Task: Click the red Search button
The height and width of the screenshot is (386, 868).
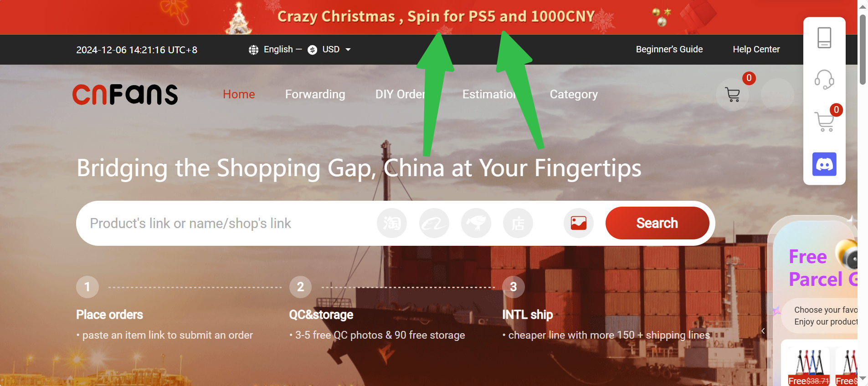Action: click(x=657, y=223)
